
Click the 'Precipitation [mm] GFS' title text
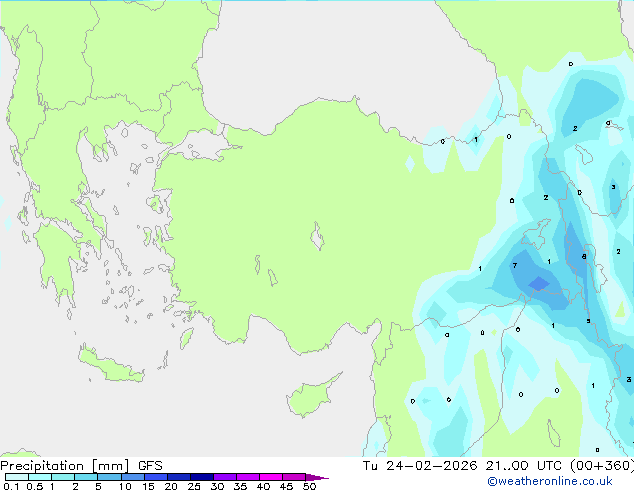pos(81,466)
